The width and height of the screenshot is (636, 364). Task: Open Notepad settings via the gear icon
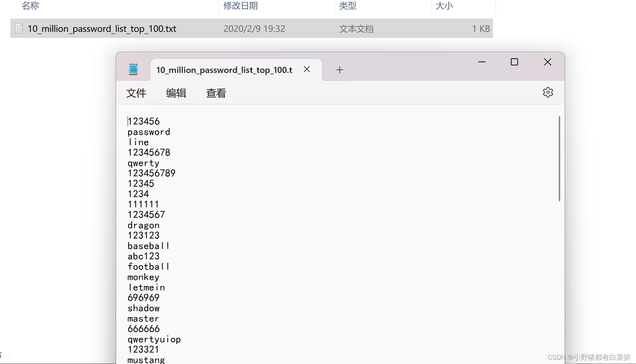pos(548,92)
